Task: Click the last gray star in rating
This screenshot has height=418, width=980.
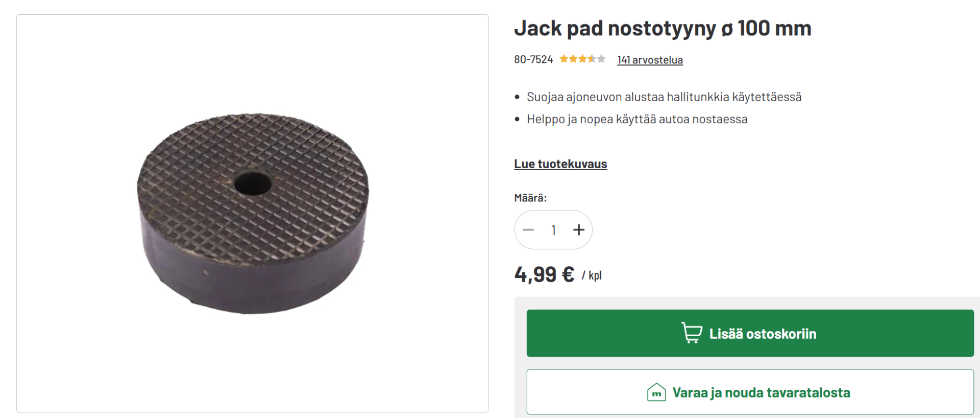Action: 601,59
